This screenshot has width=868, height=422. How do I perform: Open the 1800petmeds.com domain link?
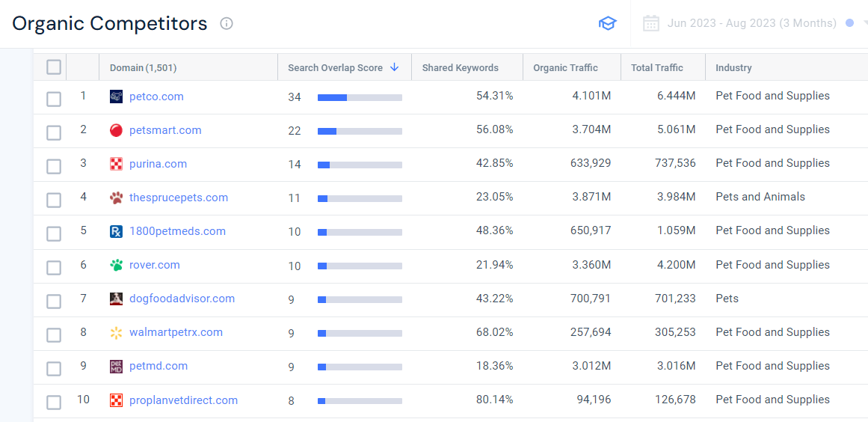177,231
